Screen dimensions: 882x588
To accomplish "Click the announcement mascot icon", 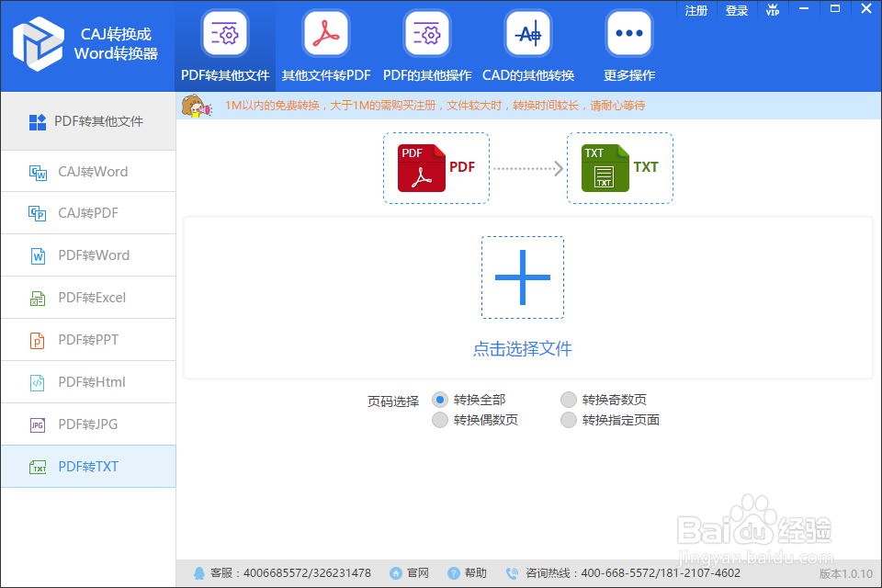I will click(197, 106).
